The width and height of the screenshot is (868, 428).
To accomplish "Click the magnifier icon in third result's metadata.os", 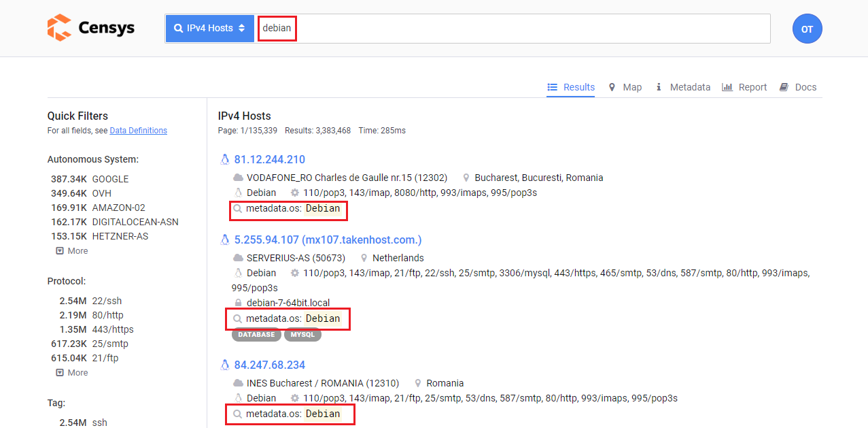I will coord(238,414).
